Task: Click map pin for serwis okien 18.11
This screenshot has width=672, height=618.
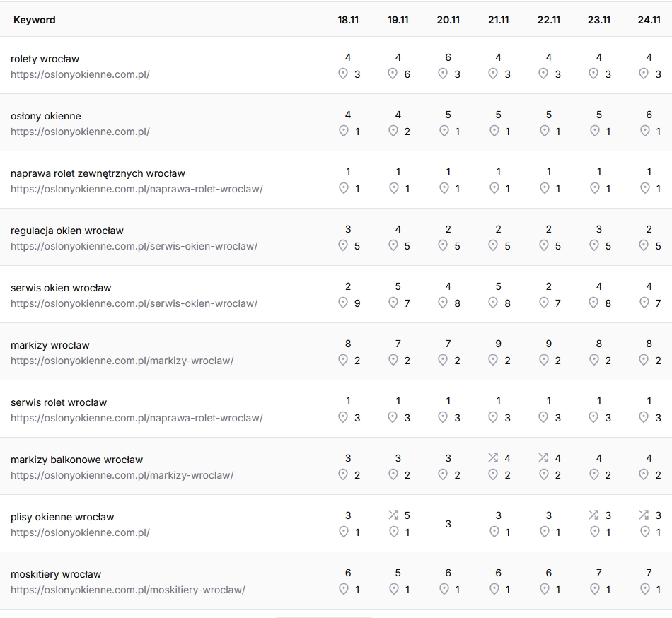Action: pos(343,303)
